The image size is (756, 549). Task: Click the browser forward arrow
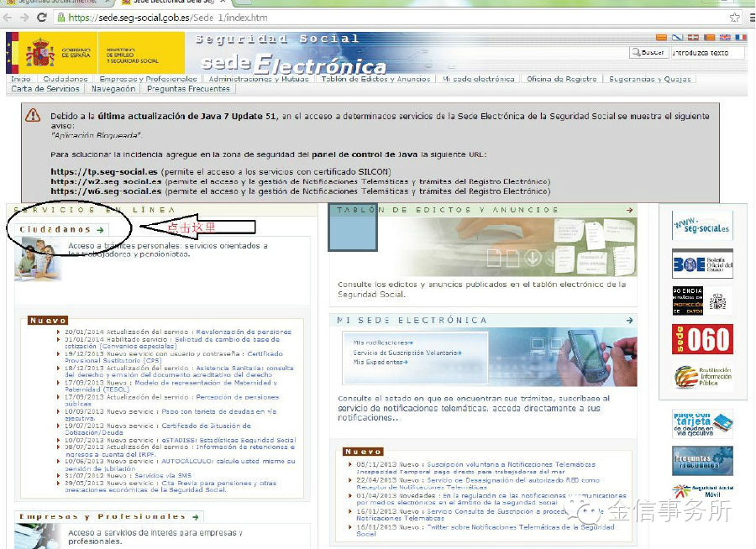tap(24, 18)
